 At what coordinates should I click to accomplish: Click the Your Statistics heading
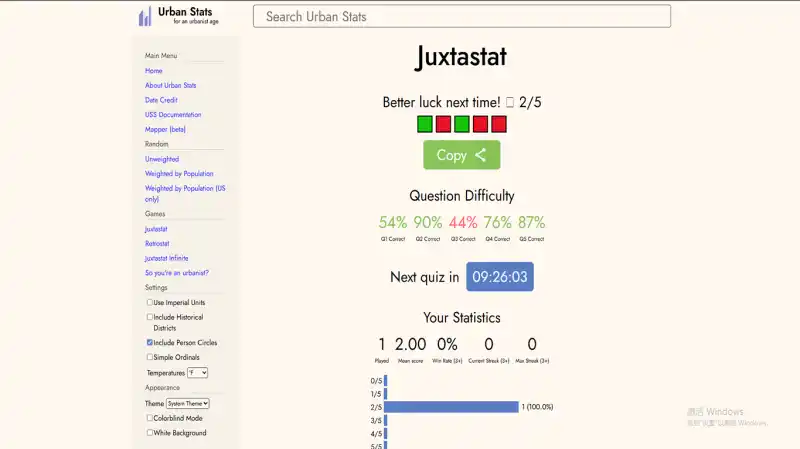(462, 318)
